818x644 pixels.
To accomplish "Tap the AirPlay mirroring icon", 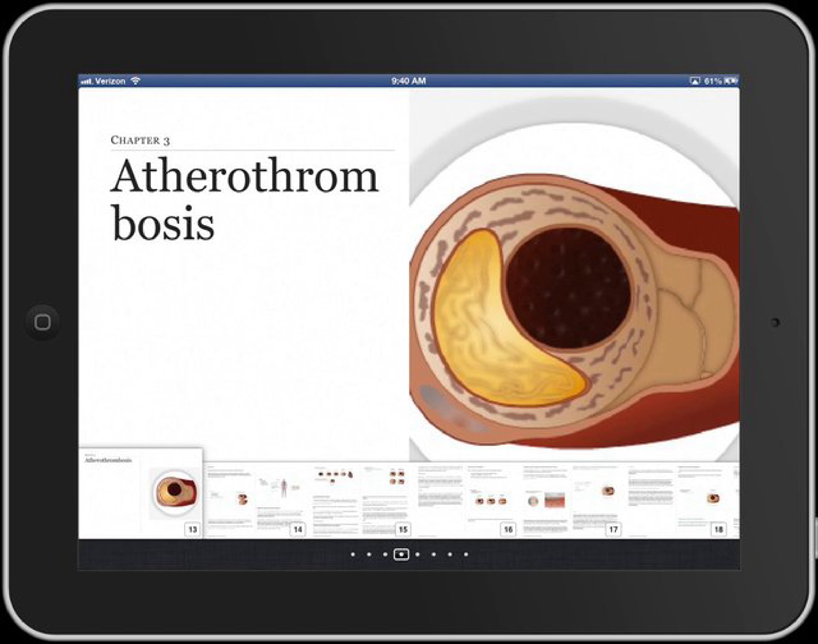I will [x=695, y=81].
